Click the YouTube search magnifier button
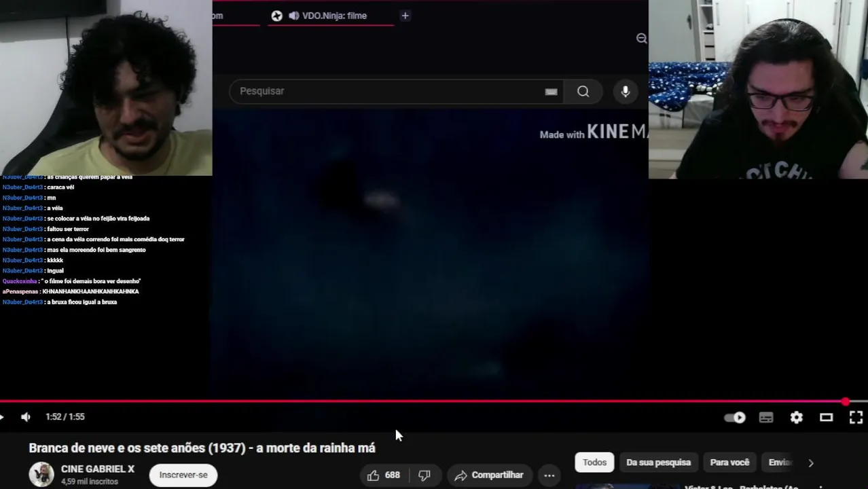The width and height of the screenshot is (868, 489). (583, 92)
